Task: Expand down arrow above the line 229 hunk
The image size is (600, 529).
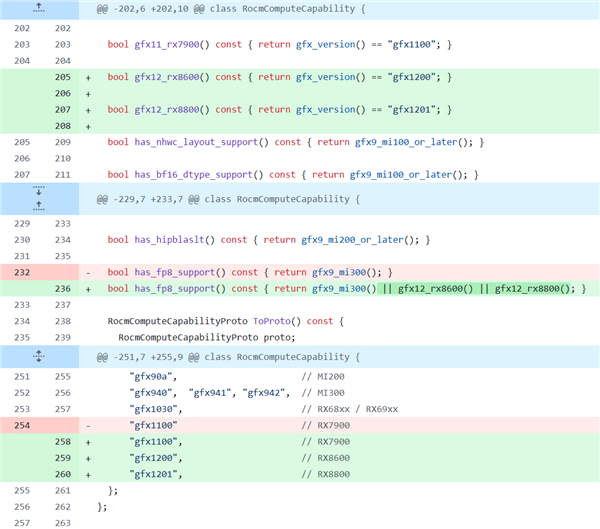Action: [x=39, y=191]
